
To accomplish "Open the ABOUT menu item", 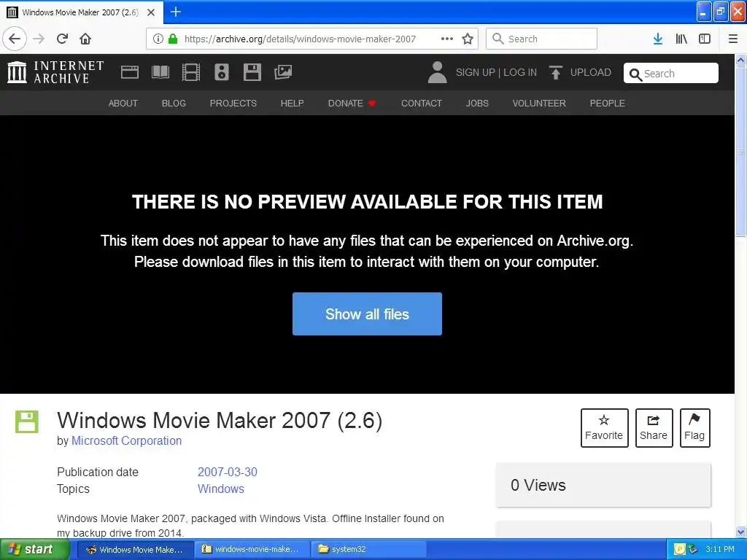I will click(x=123, y=104).
